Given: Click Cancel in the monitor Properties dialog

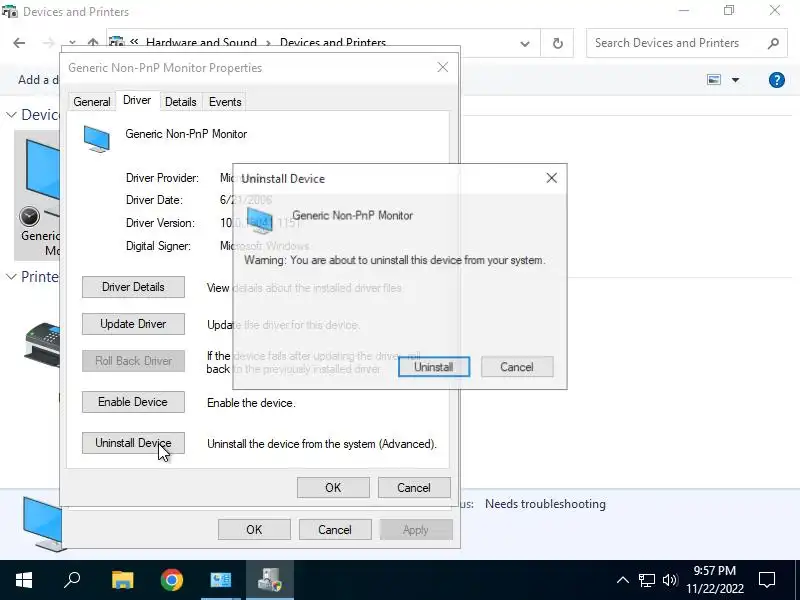Looking at the screenshot, I should (x=414, y=488).
